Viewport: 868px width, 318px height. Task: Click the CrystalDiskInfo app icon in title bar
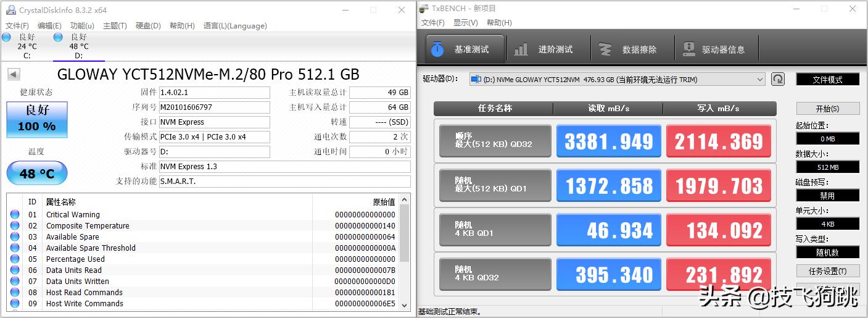[11, 10]
